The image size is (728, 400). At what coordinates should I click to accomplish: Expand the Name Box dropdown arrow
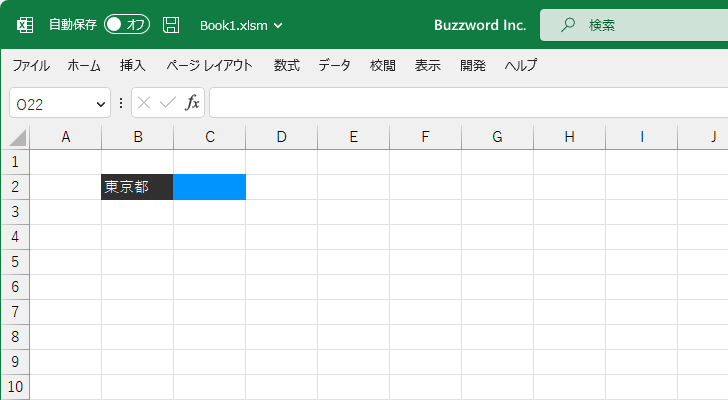tap(100, 104)
